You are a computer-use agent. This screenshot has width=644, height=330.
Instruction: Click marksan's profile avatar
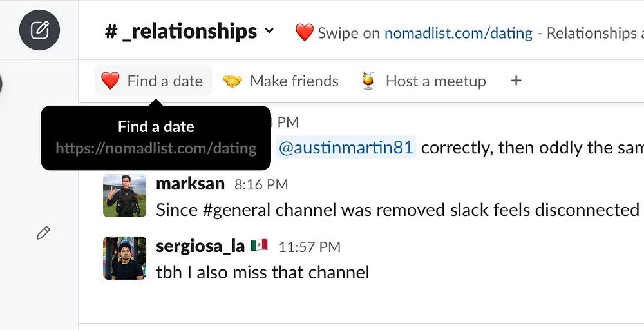(124, 195)
